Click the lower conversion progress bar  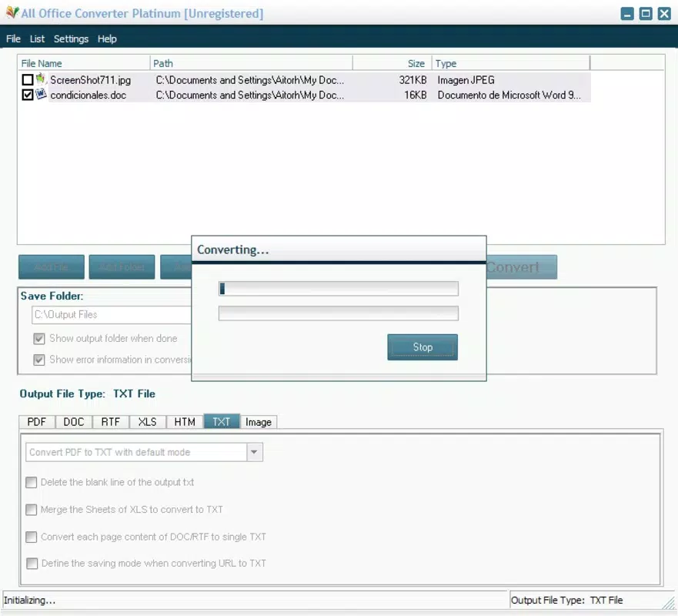click(x=338, y=313)
